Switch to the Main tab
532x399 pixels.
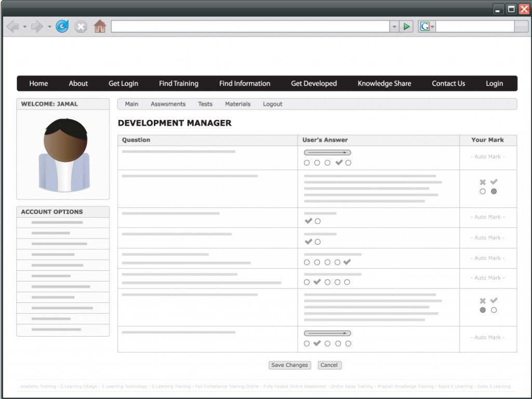(131, 104)
